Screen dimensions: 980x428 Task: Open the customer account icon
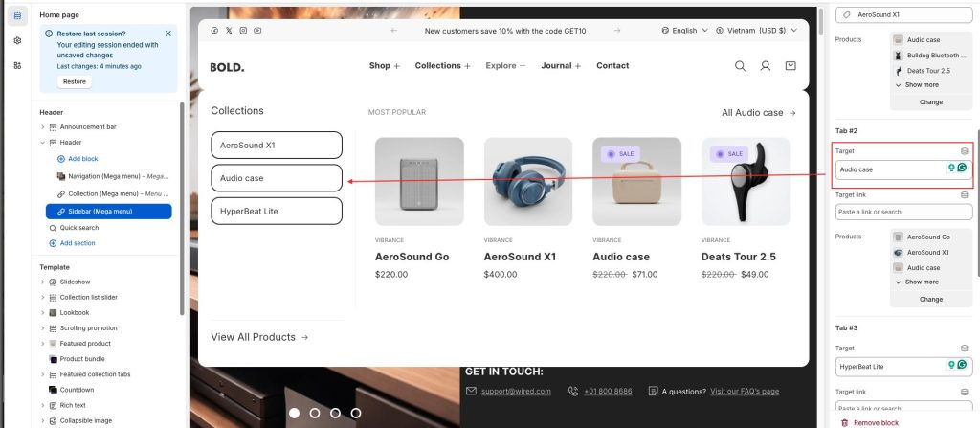coord(765,66)
